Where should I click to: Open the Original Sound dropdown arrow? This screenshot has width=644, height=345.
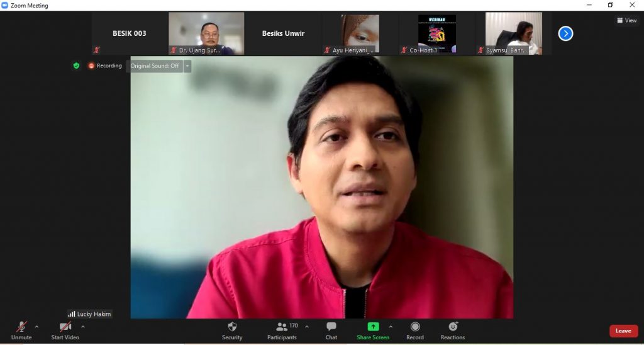pos(187,66)
